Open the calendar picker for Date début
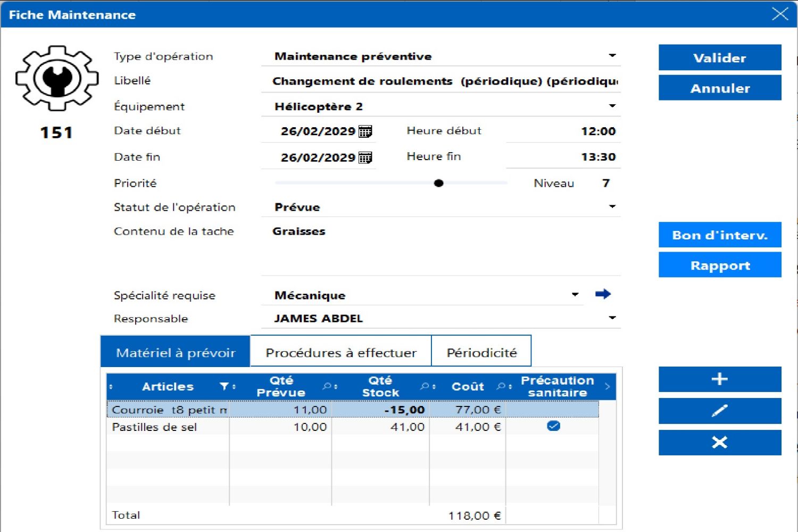Screen dimensions: 798x532 [x=365, y=131]
